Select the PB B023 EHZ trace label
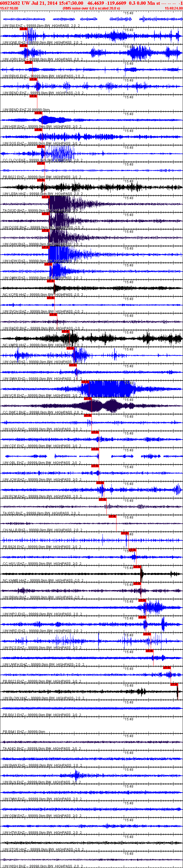Screen dimensions: 183x868 point(42,682)
